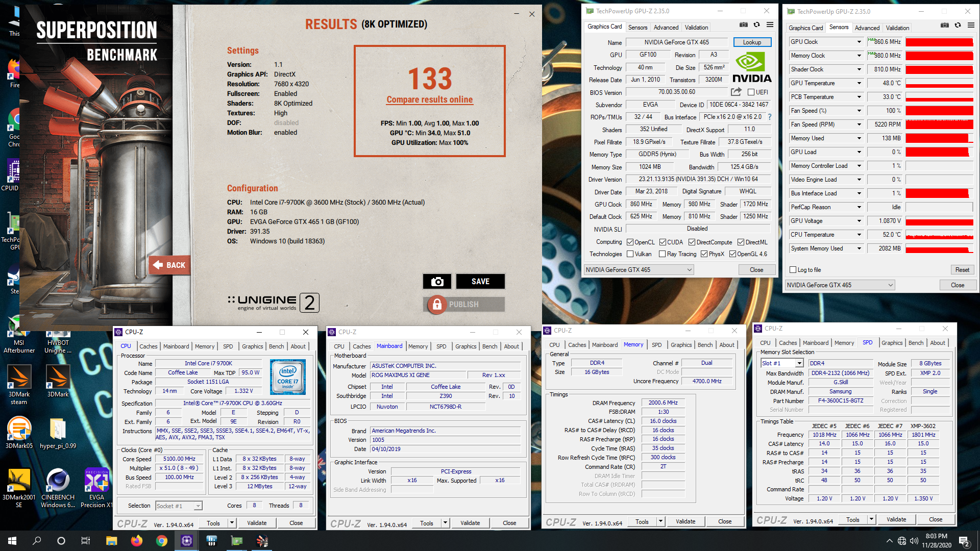Open the hyper_pi_0.99 desktop folder
980x551 pixels.
[x=58, y=433]
